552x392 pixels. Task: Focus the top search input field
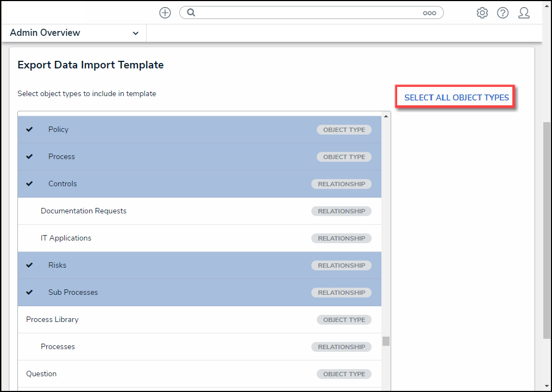tap(311, 12)
